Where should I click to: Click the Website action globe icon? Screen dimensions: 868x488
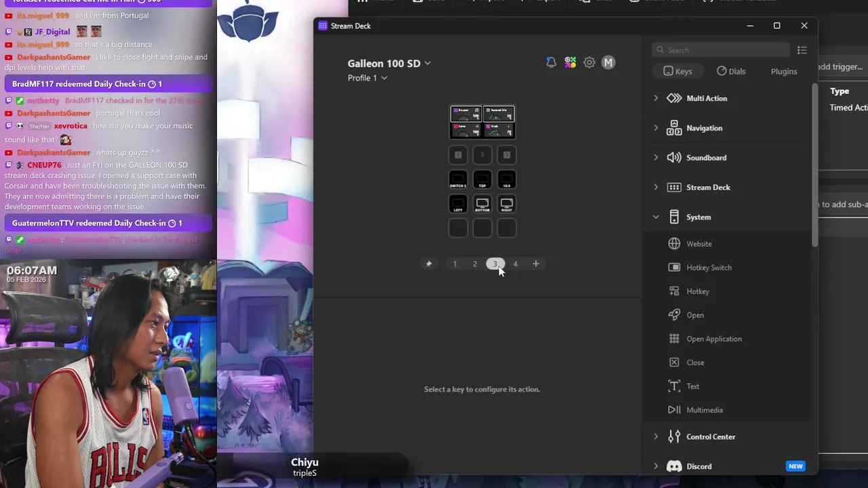pyautogui.click(x=674, y=244)
